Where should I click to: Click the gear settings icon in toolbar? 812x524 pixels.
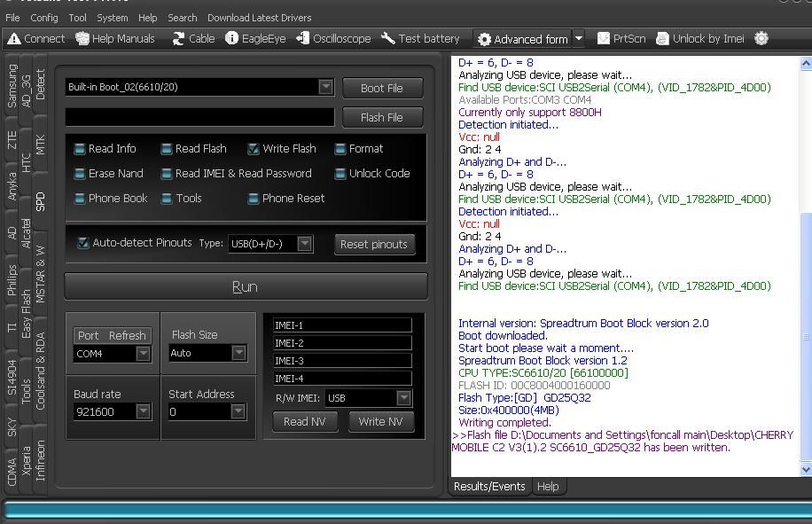pos(761,39)
